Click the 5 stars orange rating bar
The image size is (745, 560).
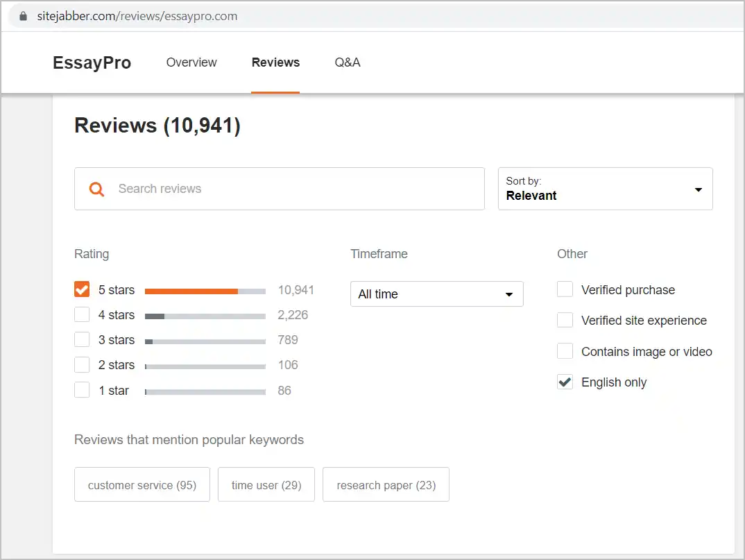(205, 291)
